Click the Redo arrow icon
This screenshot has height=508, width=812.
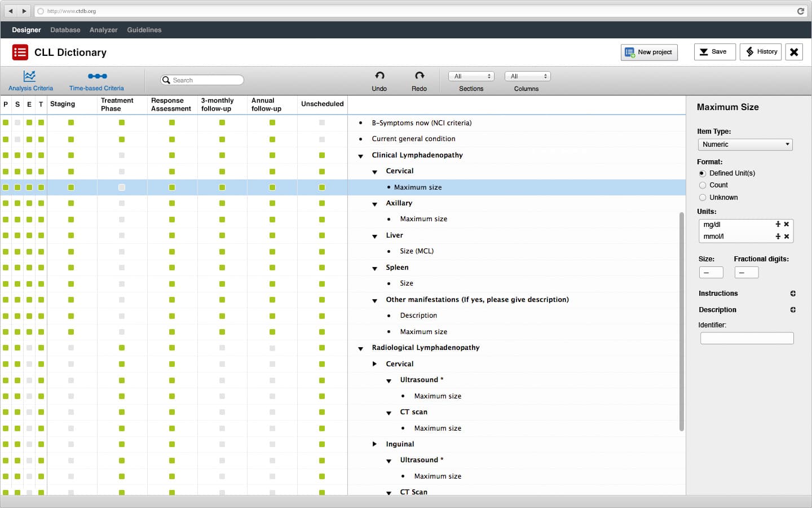(x=419, y=76)
